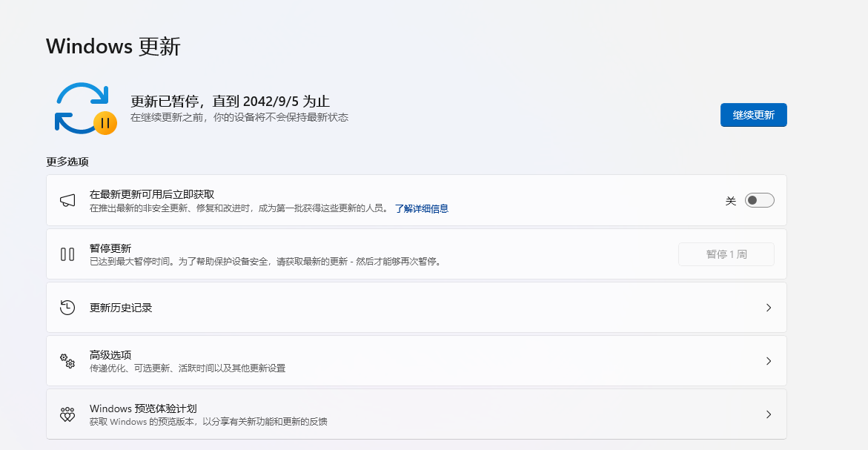Screen dimensions: 868x450
Task: Click the paused update sync icon
Action: coord(85,108)
